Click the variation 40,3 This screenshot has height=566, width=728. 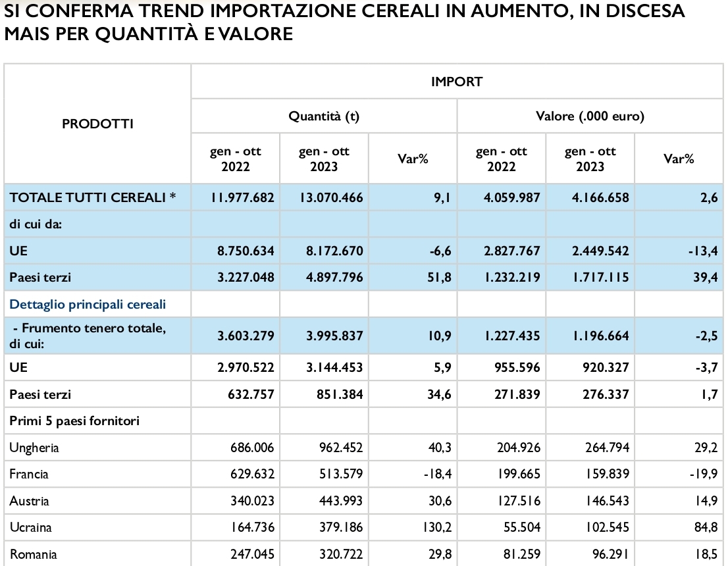(440, 448)
